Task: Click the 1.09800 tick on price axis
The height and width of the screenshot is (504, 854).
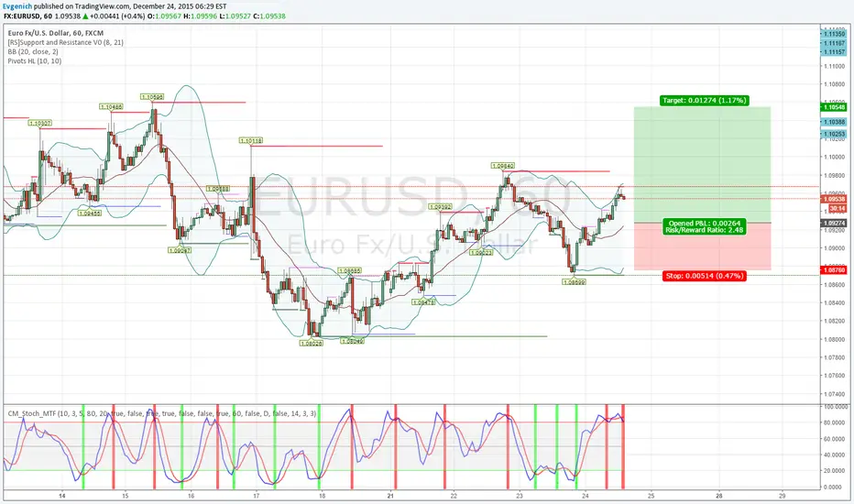Action: [x=835, y=175]
